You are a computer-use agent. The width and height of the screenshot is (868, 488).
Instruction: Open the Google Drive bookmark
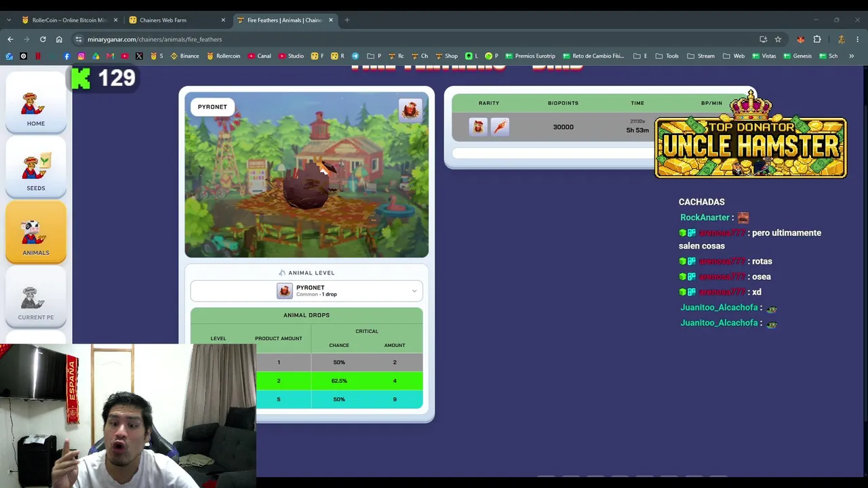point(96,56)
